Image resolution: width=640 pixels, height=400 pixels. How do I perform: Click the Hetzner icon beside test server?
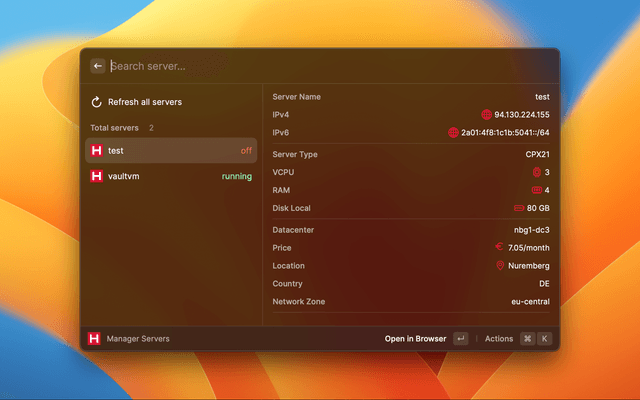coord(97,150)
